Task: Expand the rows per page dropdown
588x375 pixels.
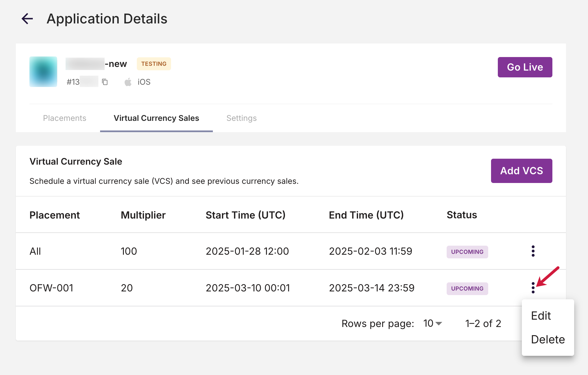Action: point(433,323)
